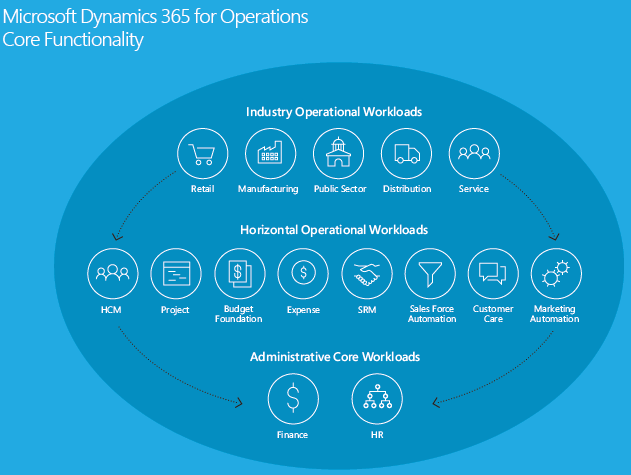Click the Retail label text
Screen dimensions: 631x475
point(202,189)
